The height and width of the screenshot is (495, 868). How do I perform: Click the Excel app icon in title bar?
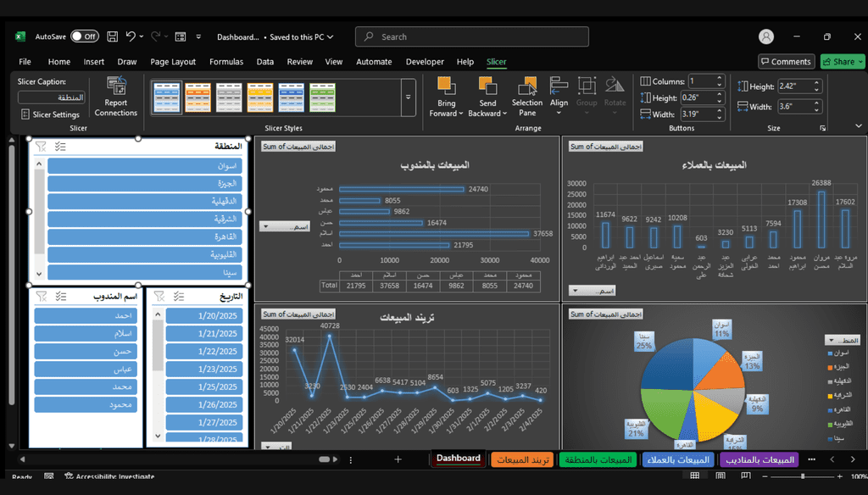20,36
